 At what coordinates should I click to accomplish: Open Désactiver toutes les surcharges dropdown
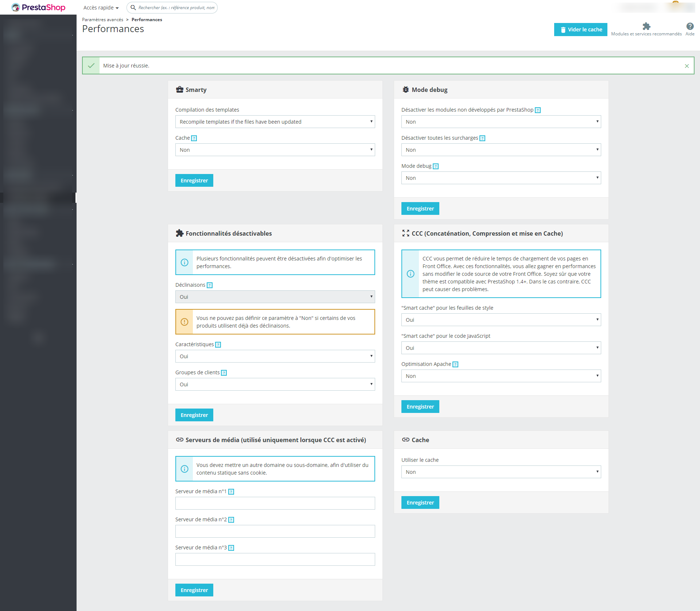501,150
